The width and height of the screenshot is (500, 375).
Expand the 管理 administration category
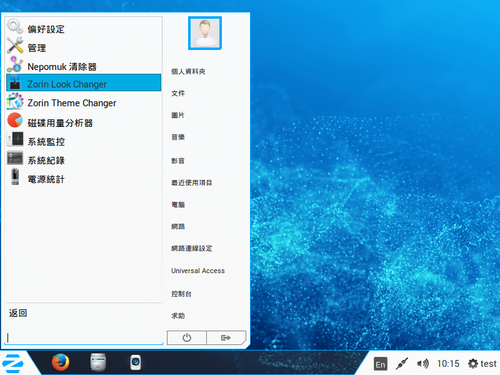click(x=84, y=47)
